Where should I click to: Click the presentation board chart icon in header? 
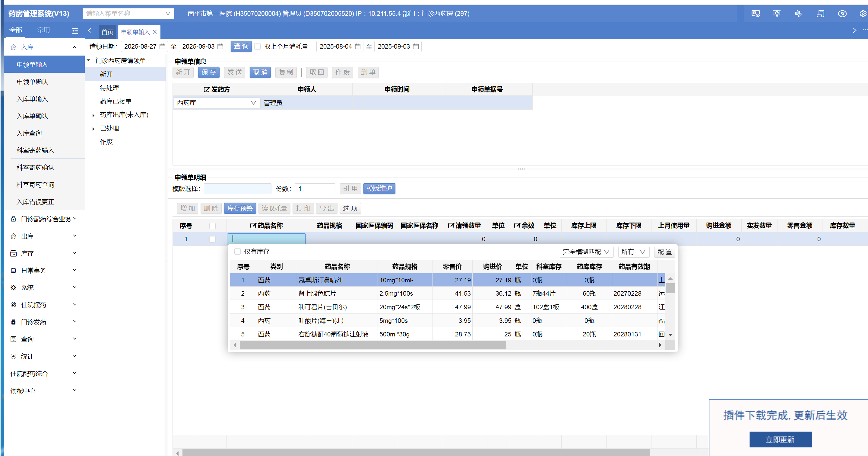click(x=777, y=14)
